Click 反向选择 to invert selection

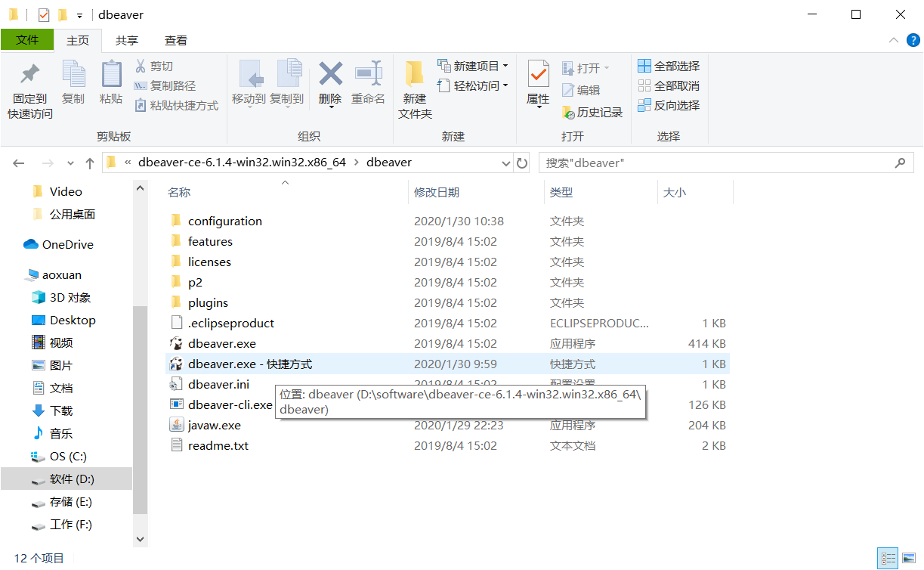point(671,105)
